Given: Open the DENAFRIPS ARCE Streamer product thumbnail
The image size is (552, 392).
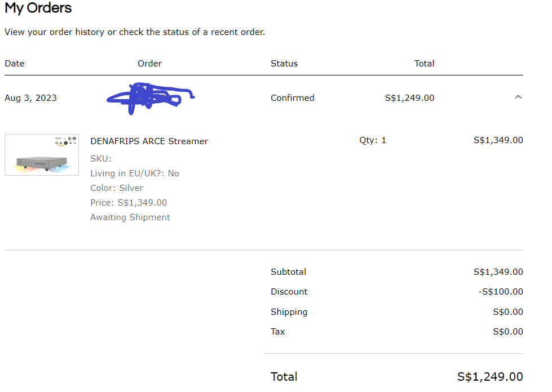Looking at the screenshot, I should (42, 155).
